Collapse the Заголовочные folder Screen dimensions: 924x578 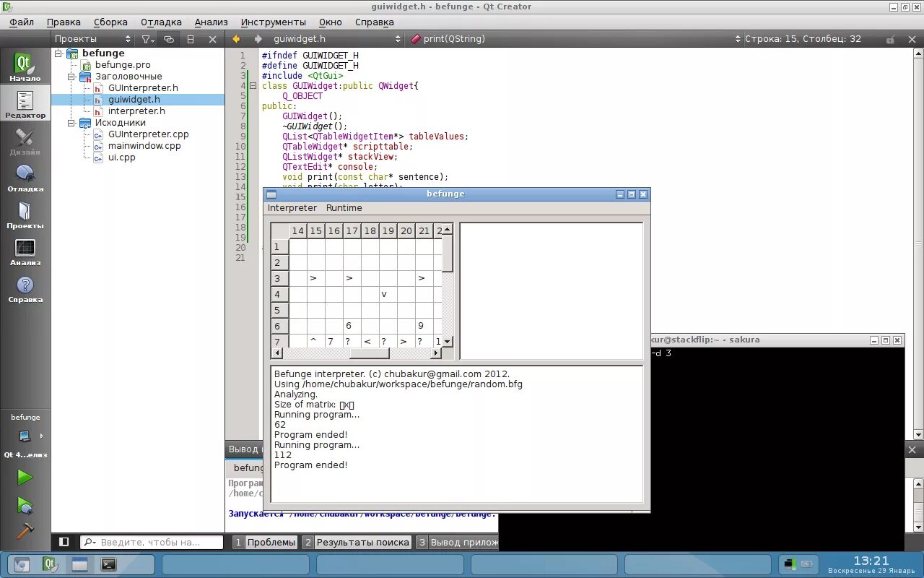pos(71,77)
